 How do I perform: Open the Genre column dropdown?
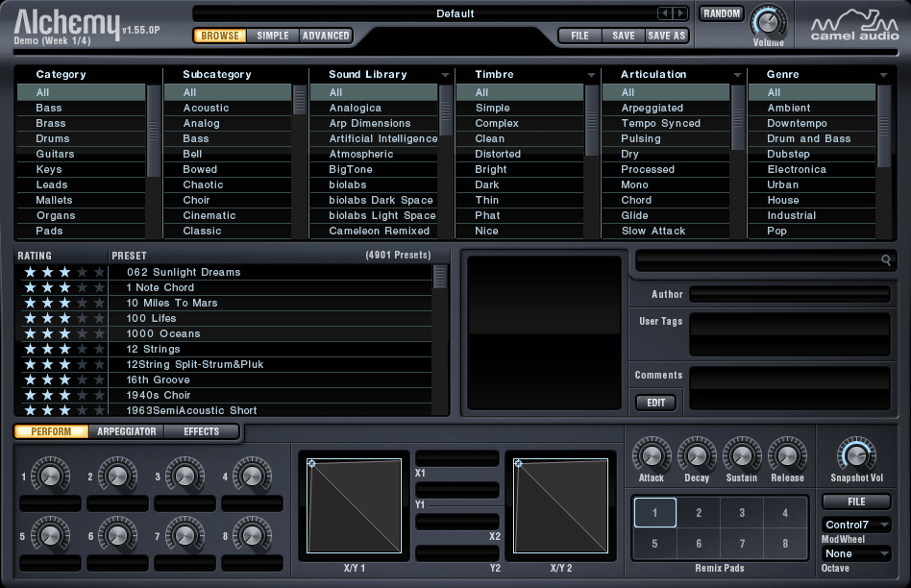(883, 75)
